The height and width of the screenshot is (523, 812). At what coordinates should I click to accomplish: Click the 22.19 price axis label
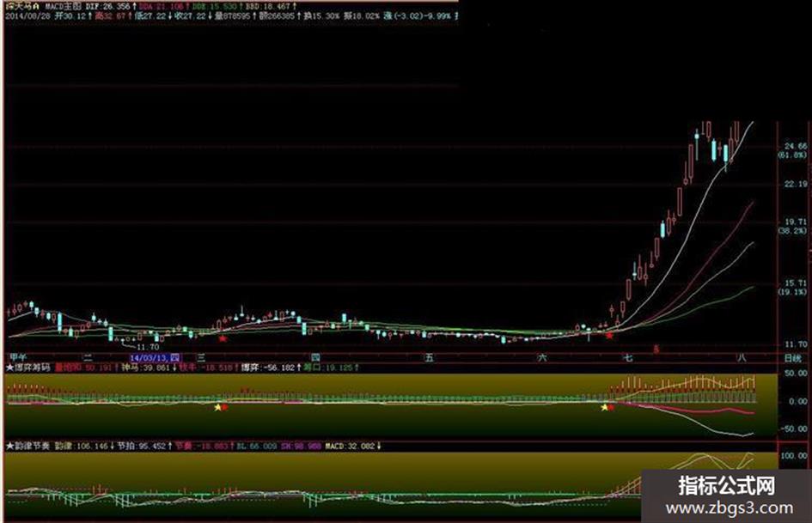[796, 184]
